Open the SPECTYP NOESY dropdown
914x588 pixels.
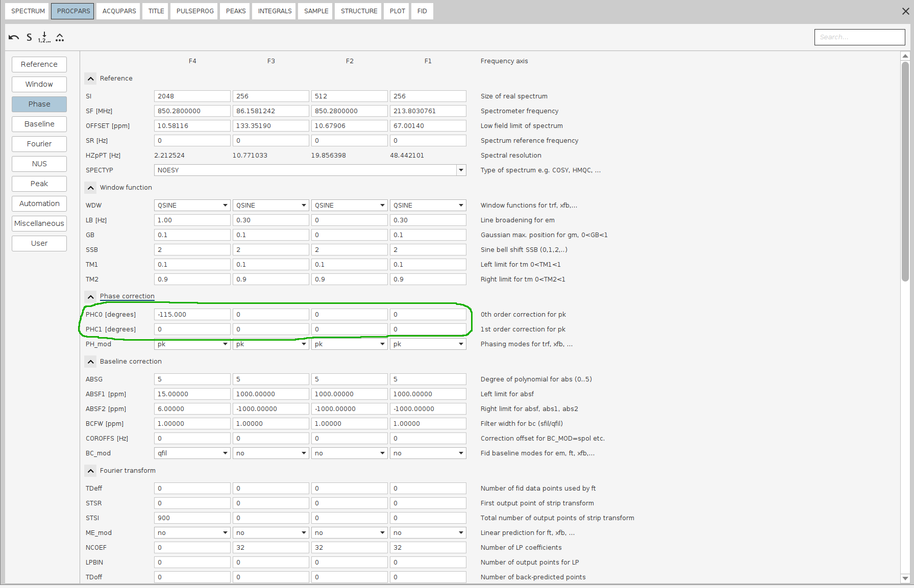[x=461, y=170]
